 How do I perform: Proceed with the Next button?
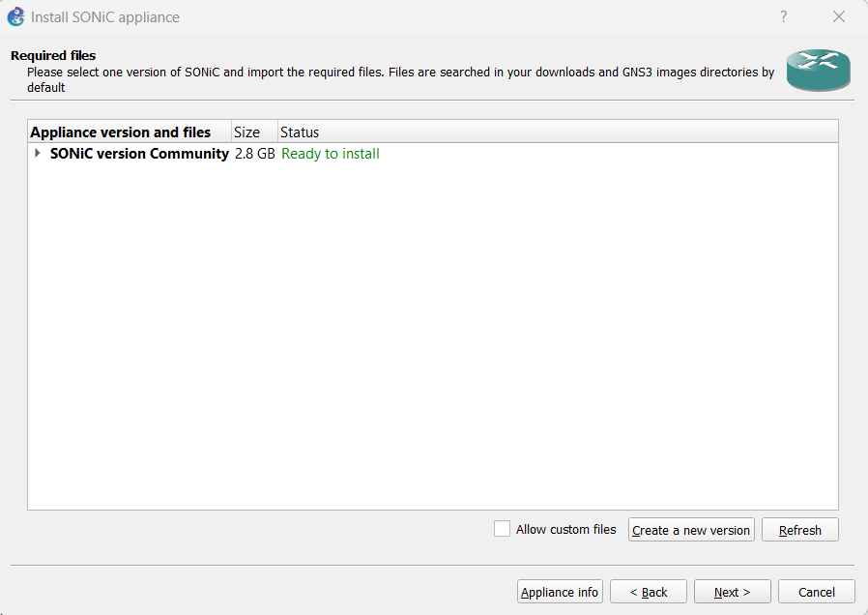tap(732, 592)
